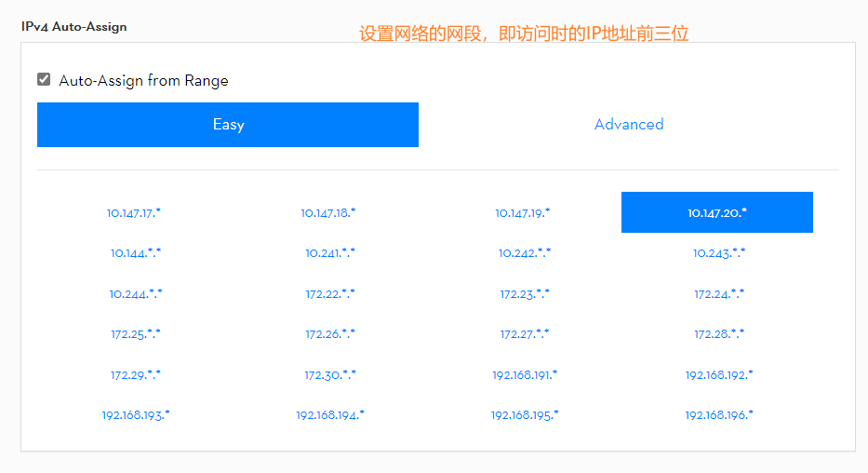The image size is (868, 473).
Task: Choose the 172.24.*.* range option
Action: tap(719, 293)
